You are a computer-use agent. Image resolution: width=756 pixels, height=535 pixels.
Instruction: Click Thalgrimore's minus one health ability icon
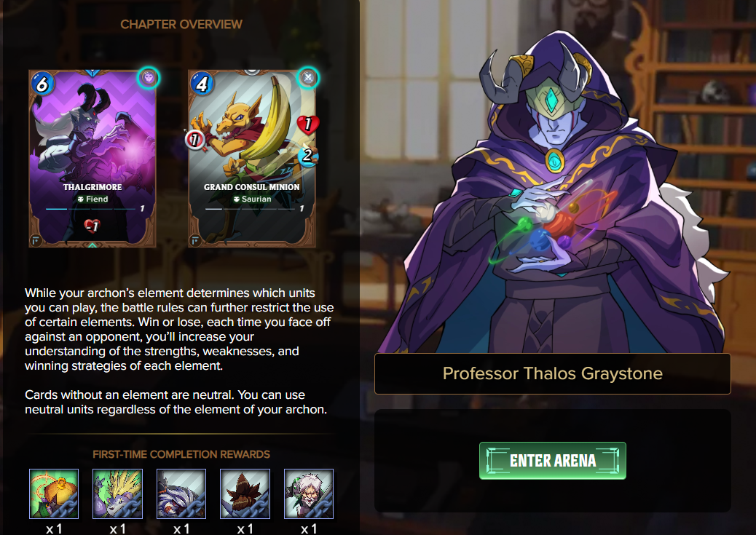pos(92,225)
